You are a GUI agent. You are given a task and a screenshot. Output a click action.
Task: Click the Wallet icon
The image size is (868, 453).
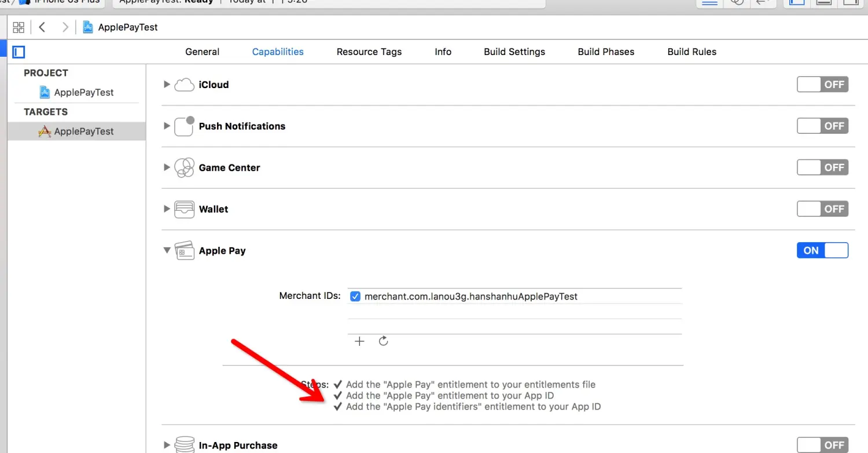[x=184, y=209]
